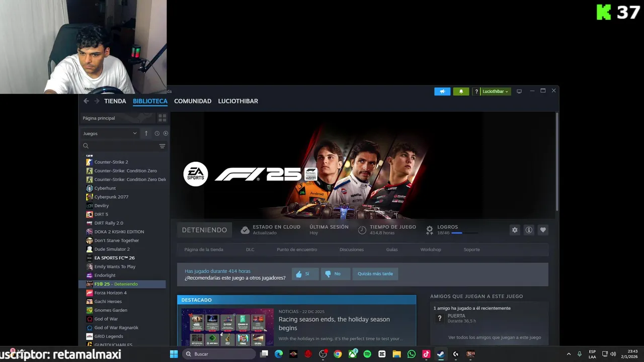Click Quizás más tarde button
The height and width of the screenshot is (362, 644).
click(375, 274)
